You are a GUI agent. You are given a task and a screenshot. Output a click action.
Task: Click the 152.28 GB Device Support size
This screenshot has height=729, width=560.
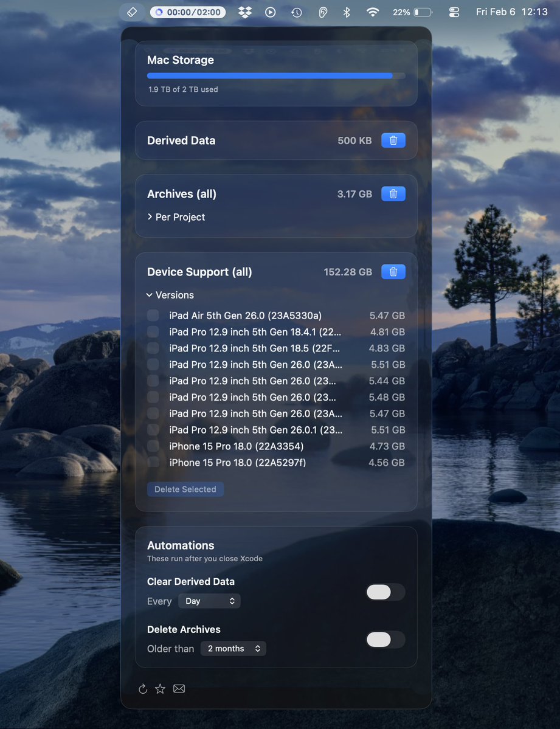point(348,272)
